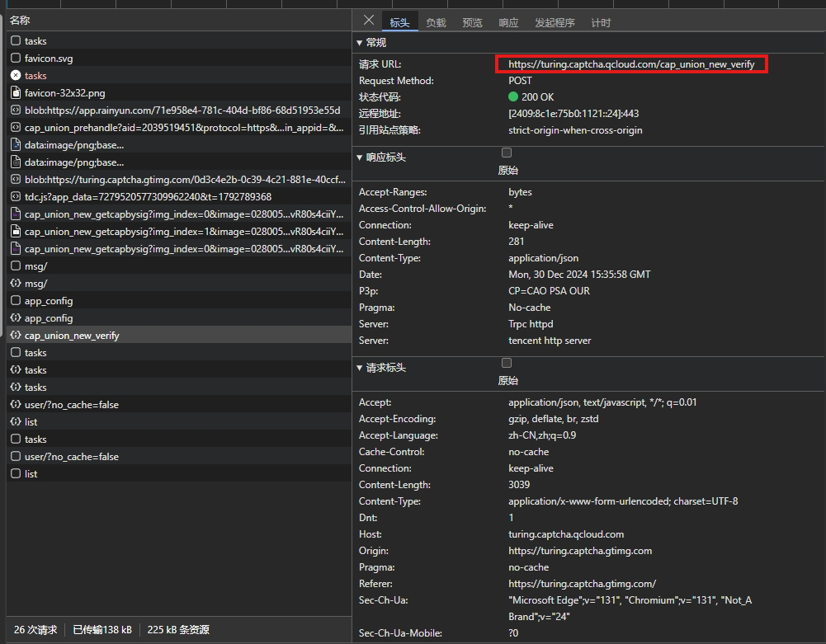This screenshot has height=644, width=826.
Task: Click the script icon of the tdc.js request
Action: pyautogui.click(x=16, y=197)
